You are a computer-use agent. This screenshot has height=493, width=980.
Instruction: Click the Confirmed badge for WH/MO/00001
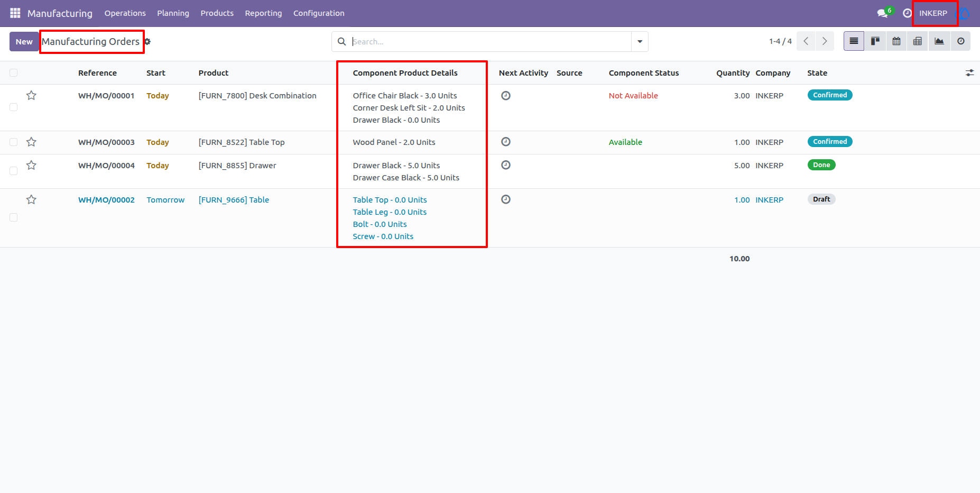[830, 95]
